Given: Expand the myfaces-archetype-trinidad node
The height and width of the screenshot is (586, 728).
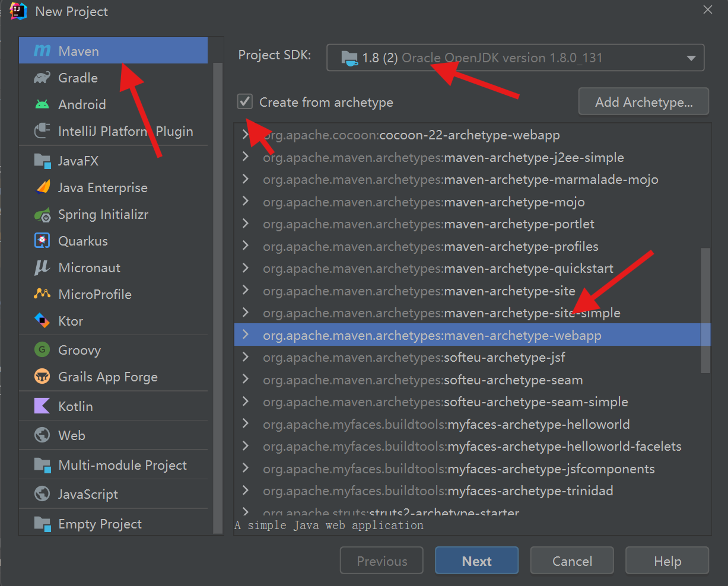Looking at the screenshot, I should [x=246, y=491].
